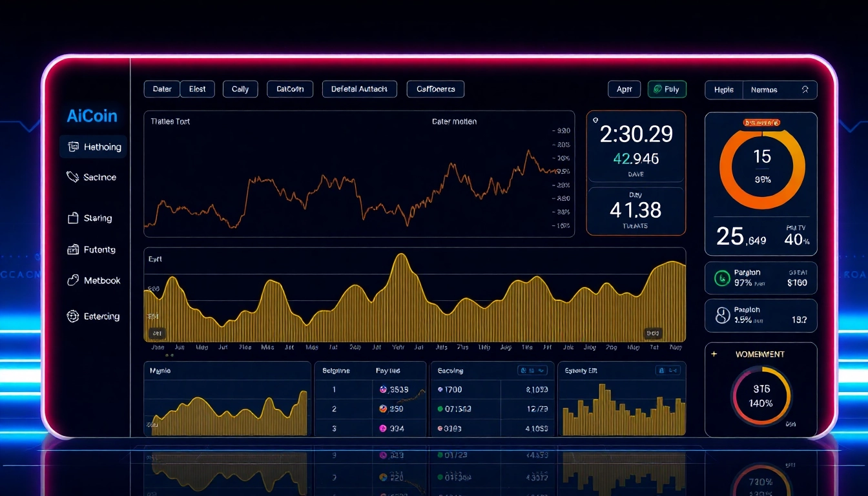Click the Cally button

[x=240, y=89]
